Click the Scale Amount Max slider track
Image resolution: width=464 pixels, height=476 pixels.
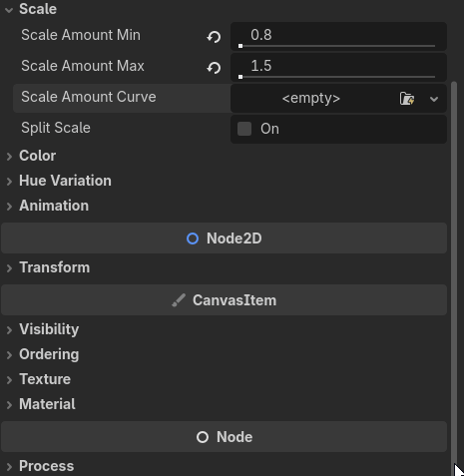(x=337, y=77)
